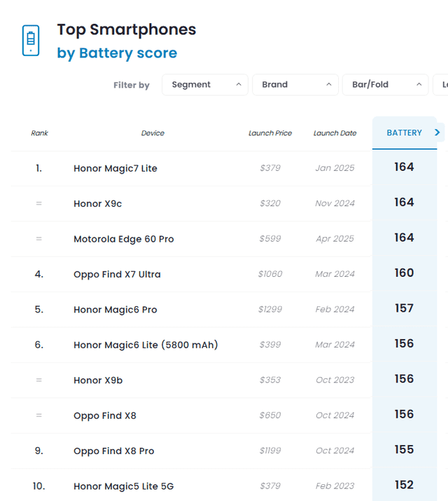Open Honor Magic6 Lite (5800 mAh) link
The width and height of the screenshot is (448, 501).
point(146,345)
